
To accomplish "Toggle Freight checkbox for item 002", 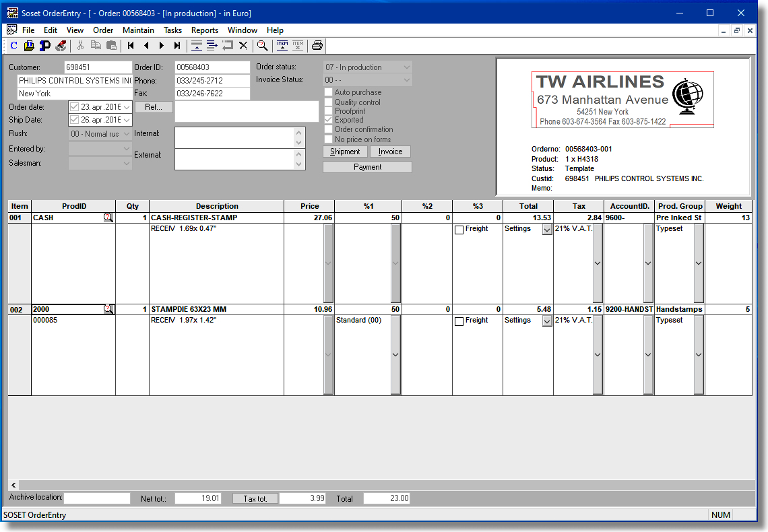I will coord(459,321).
